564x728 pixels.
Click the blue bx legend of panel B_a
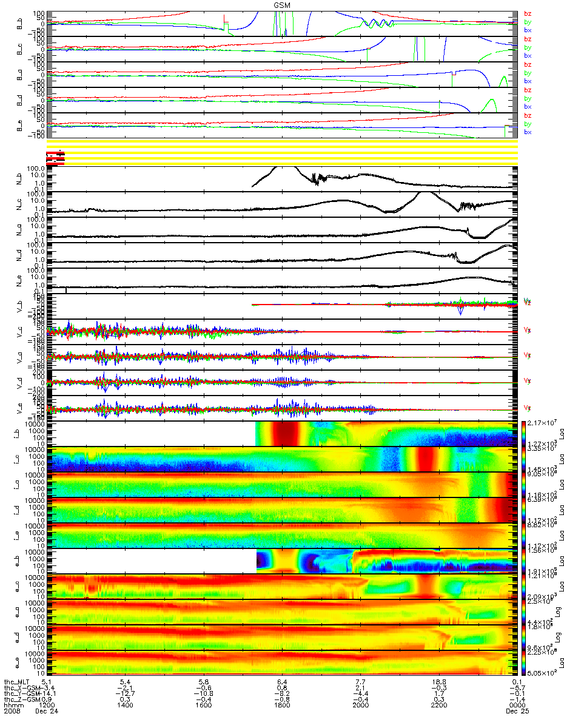(528, 81)
